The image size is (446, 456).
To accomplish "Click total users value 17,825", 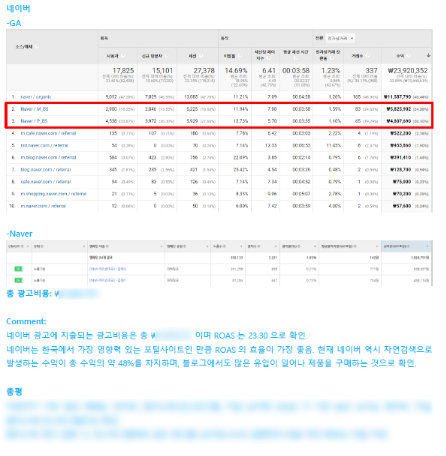I will click(x=123, y=71).
